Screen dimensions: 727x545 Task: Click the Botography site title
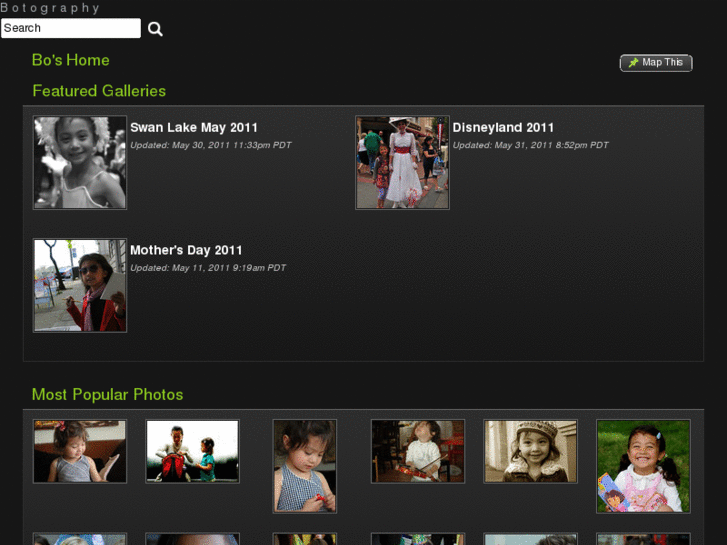[x=50, y=7]
